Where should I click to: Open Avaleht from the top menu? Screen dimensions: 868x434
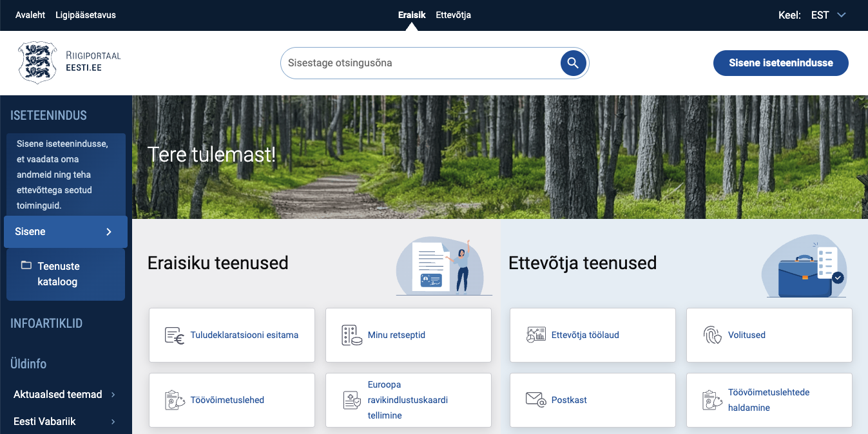pyautogui.click(x=30, y=15)
